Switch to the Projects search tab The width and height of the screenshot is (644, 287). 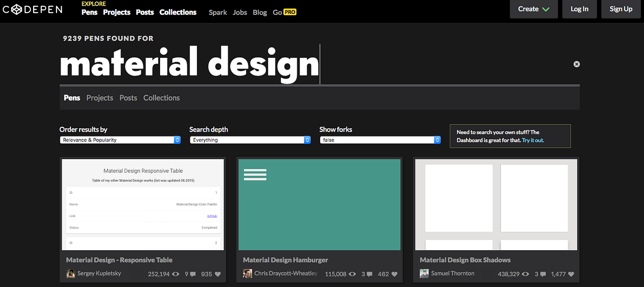[100, 98]
